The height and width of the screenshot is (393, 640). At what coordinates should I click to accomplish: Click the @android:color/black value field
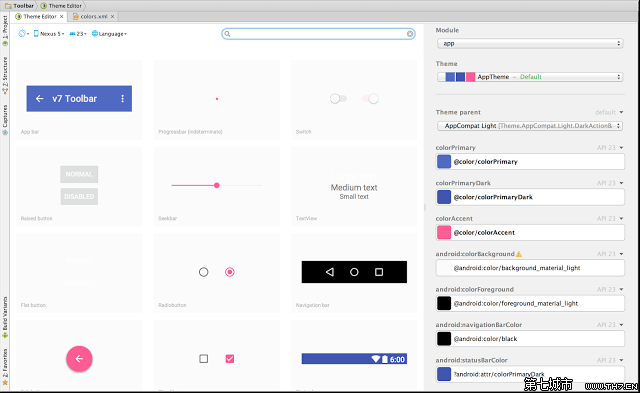[x=530, y=339]
